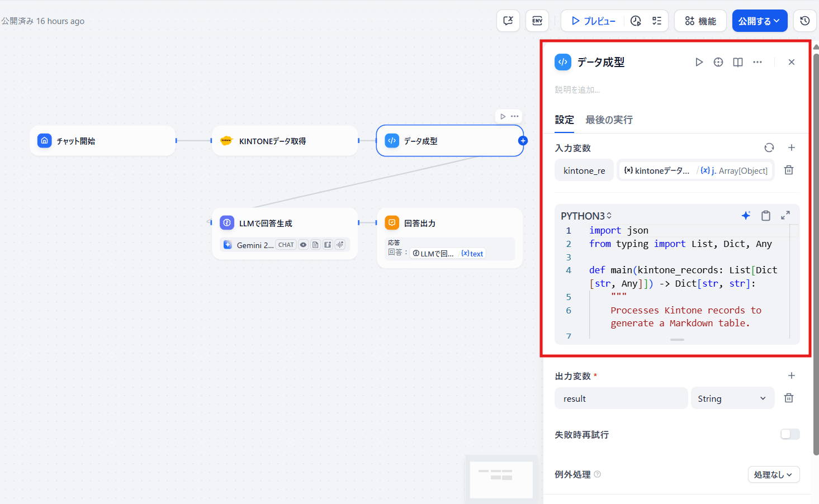The height and width of the screenshot is (504, 819).
Task: Switch to the 最後の実行 tab
Action: pos(609,120)
